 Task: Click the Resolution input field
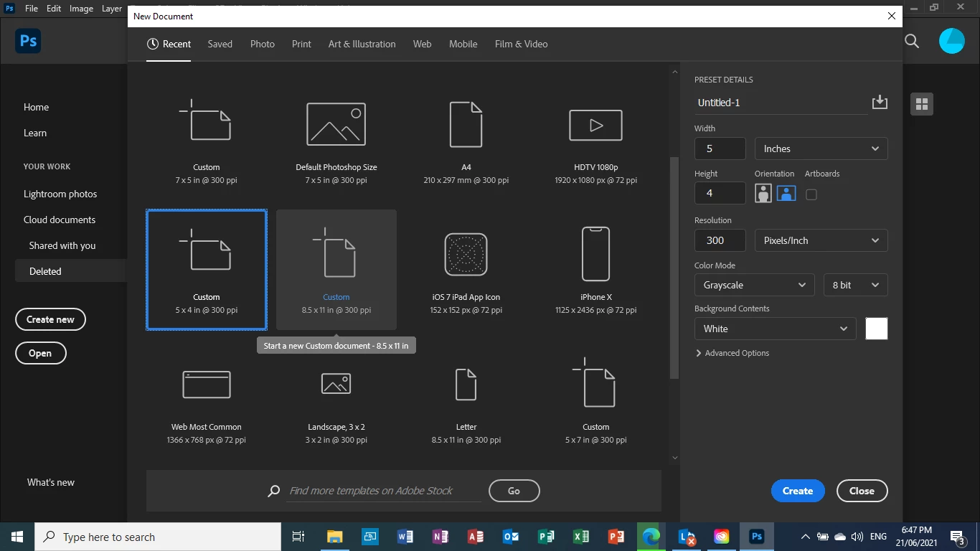(x=720, y=240)
